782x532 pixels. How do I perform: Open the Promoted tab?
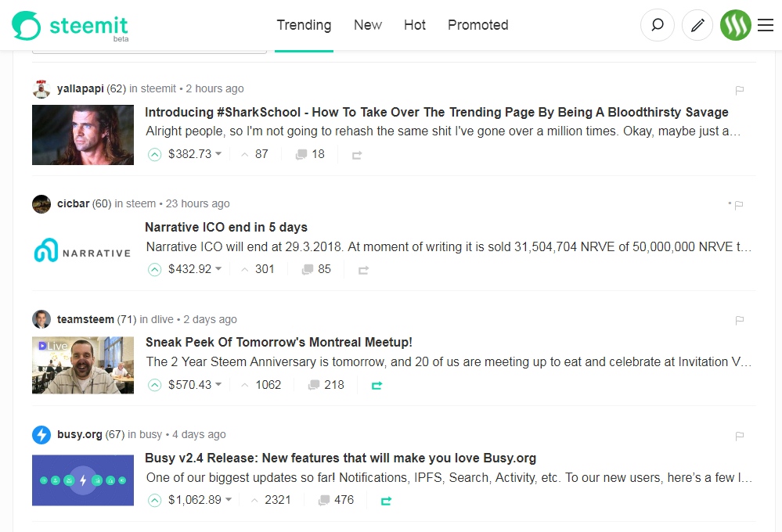[x=477, y=24]
